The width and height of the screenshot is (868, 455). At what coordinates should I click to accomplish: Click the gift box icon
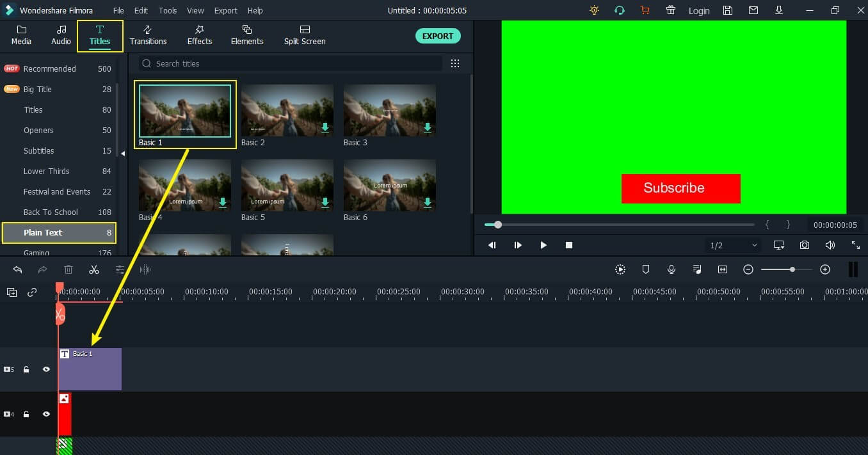coord(671,10)
